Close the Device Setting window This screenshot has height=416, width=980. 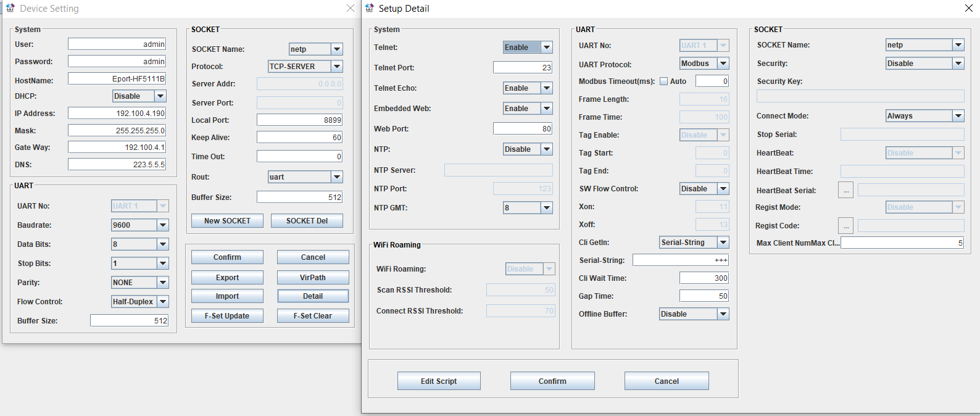(351, 8)
